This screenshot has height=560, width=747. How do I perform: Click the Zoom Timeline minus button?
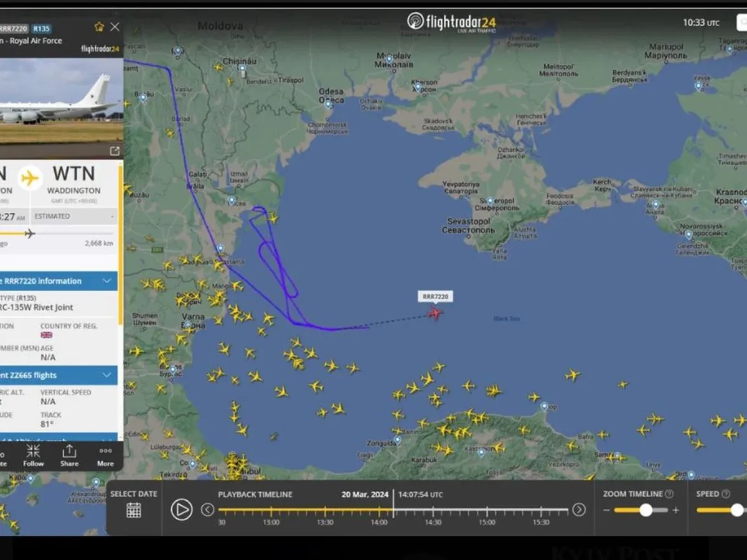[x=606, y=510]
